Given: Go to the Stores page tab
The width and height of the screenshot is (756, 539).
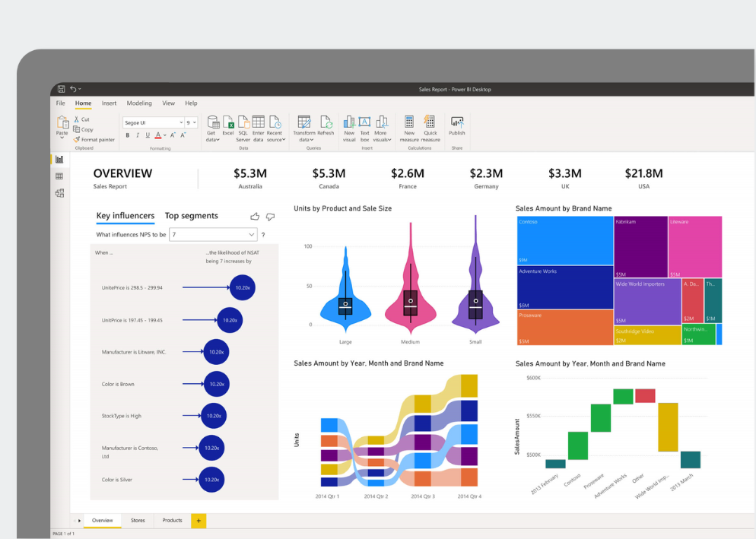Looking at the screenshot, I should click(x=138, y=521).
